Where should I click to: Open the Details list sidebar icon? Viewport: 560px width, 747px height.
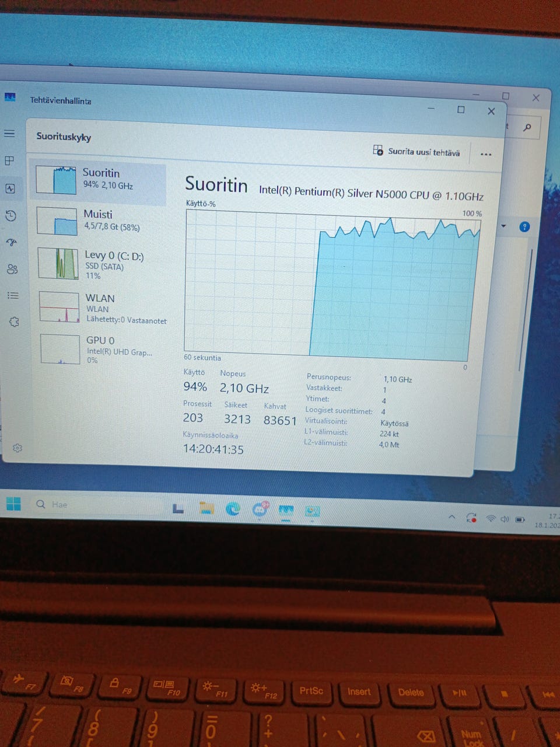pyautogui.click(x=13, y=295)
